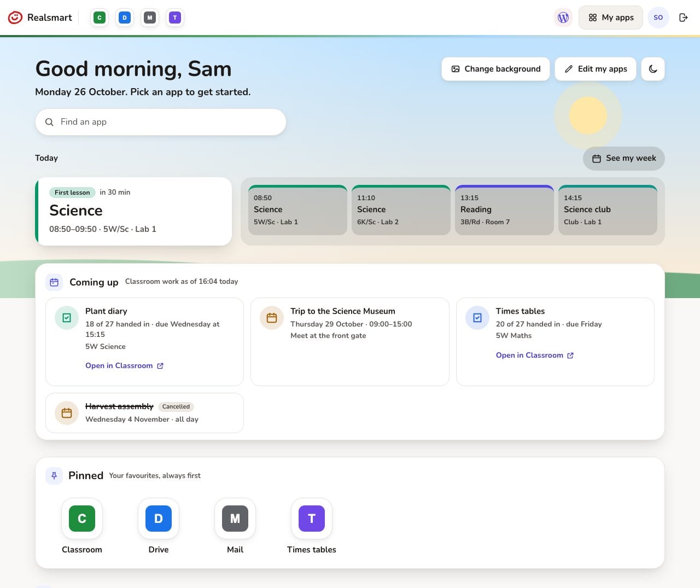Open the WordPress icon in header
The width and height of the screenshot is (700, 588).
pos(563,18)
